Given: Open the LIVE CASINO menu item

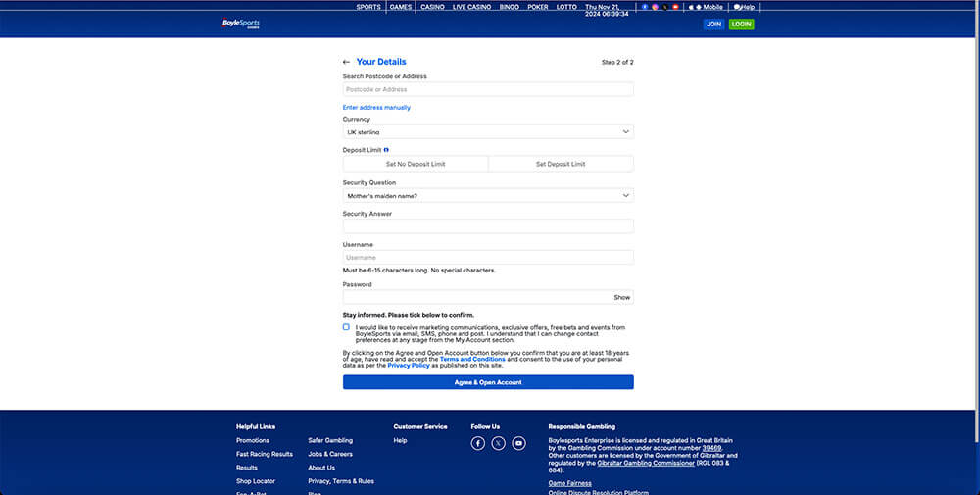Looking at the screenshot, I should coord(472,7).
